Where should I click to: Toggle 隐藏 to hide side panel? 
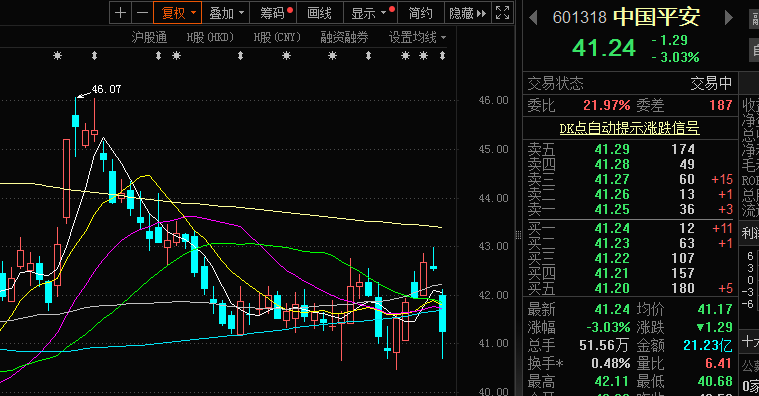(x=468, y=13)
